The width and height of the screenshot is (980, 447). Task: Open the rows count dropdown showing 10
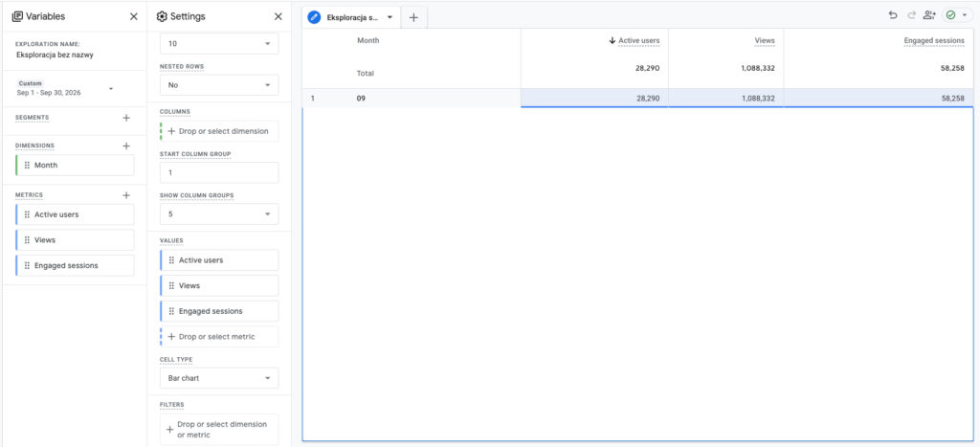point(219,44)
